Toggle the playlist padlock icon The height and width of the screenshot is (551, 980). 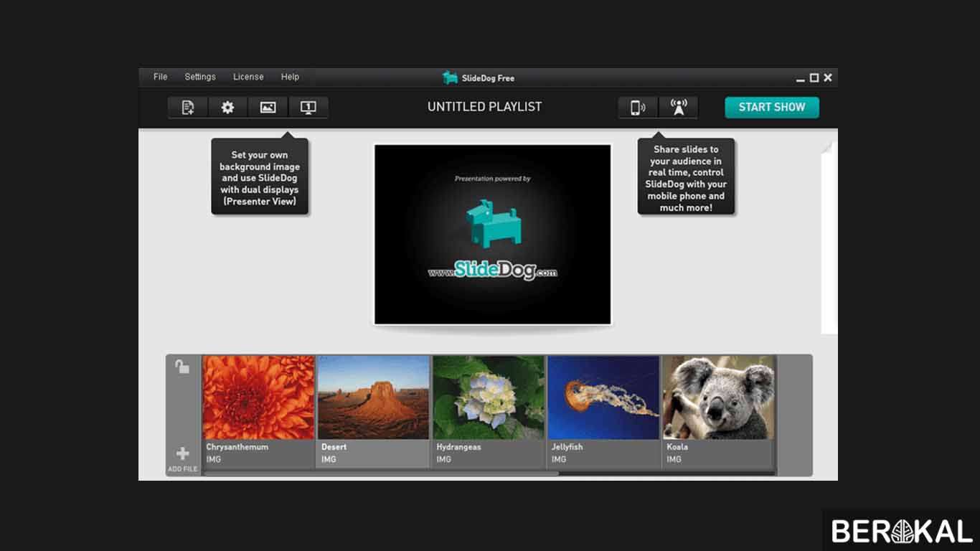click(183, 367)
